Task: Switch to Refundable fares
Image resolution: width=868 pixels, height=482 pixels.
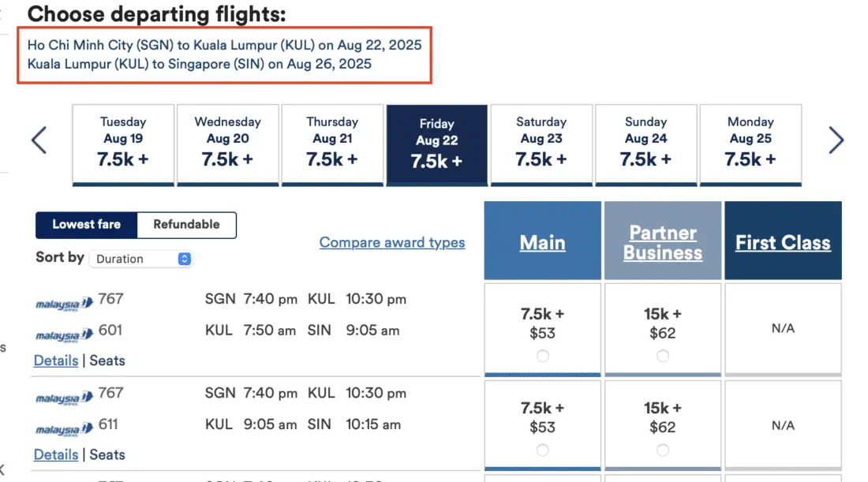Action: pos(186,225)
